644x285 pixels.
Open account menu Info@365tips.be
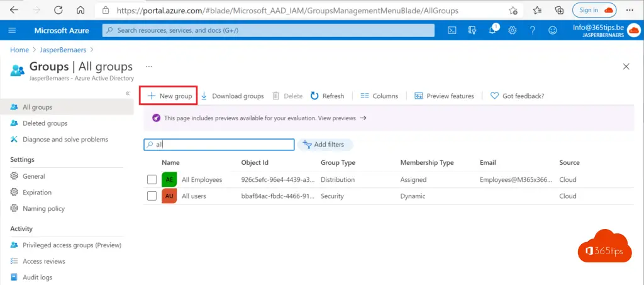[606, 30]
